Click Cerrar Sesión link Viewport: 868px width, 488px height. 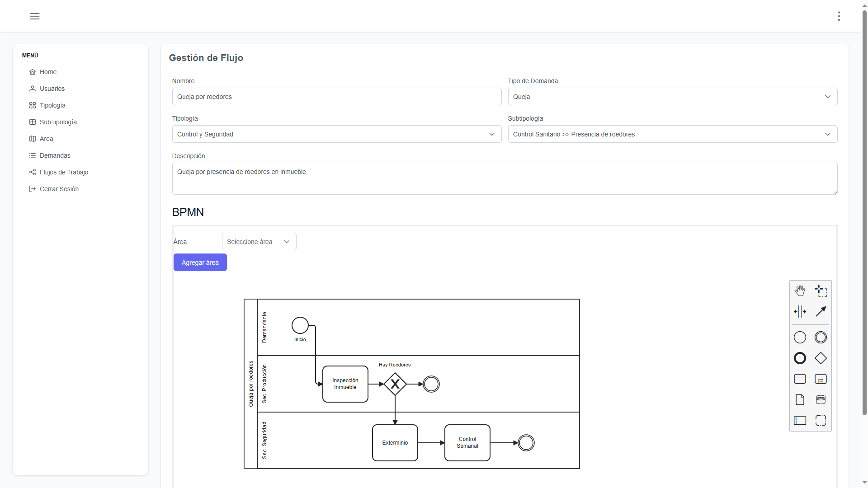(59, 189)
